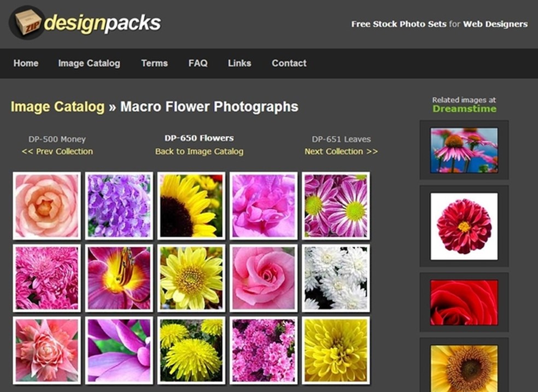Open the yellow dandelions thumbnail
Viewport: 538px width, 392px height.
tap(191, 350)
